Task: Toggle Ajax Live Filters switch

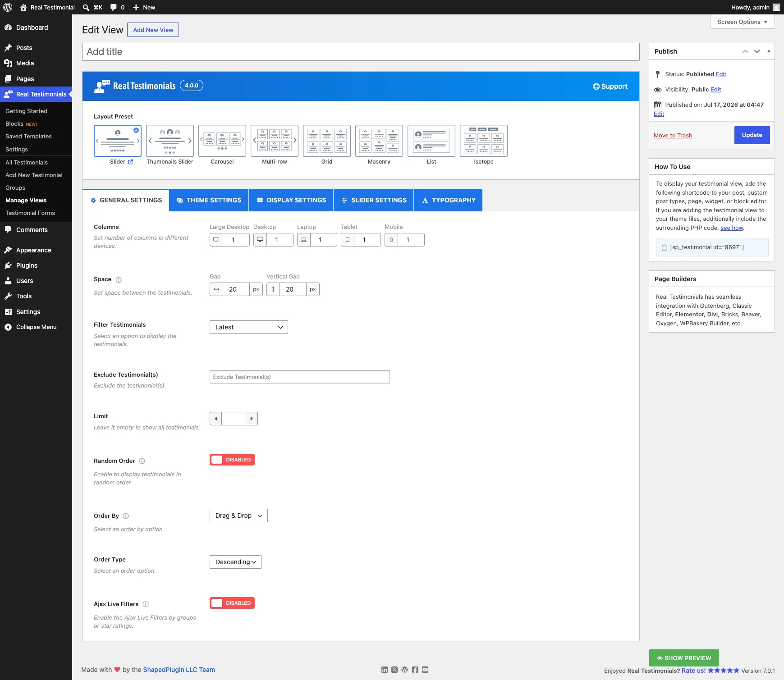Action: [x=232, y=603]
